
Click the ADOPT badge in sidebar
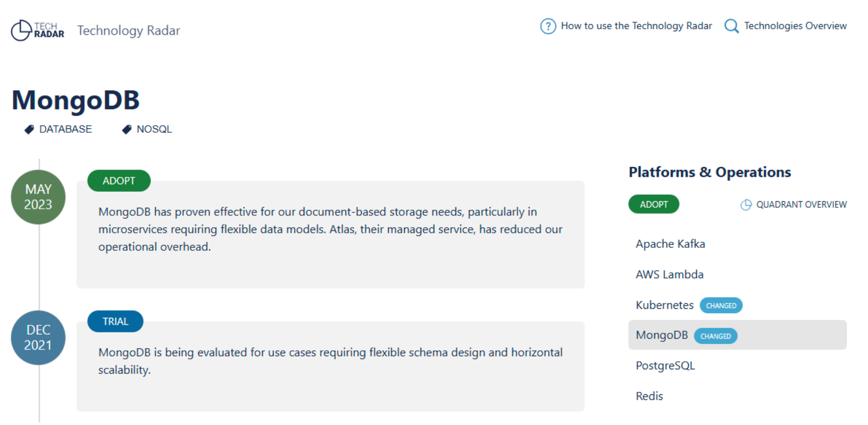(x=653, y=204)
